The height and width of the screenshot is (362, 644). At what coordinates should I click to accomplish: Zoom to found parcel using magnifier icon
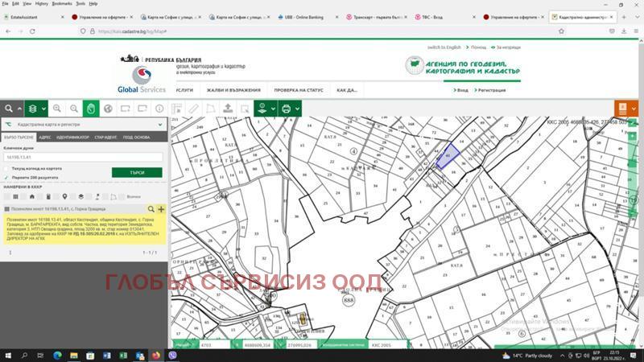point(151,208)
